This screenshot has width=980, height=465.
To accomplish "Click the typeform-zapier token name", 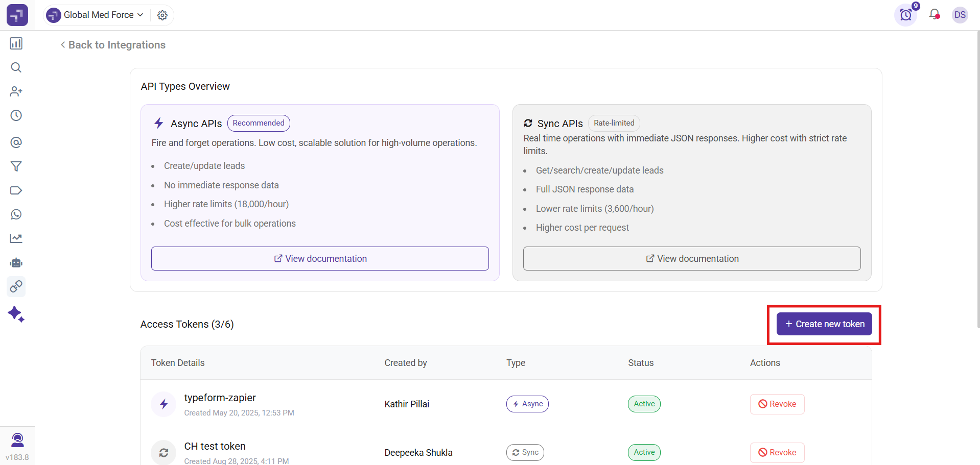I will pos(220,398).
